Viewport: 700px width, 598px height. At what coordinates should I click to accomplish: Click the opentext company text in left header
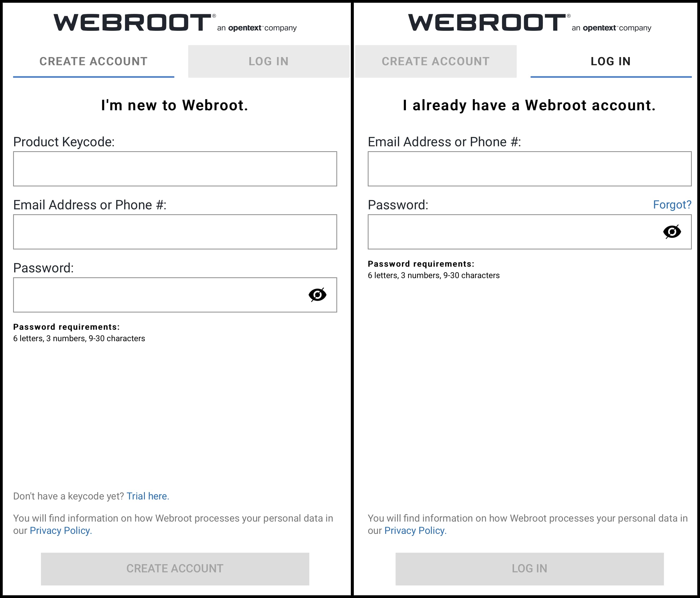pos(257,28)
